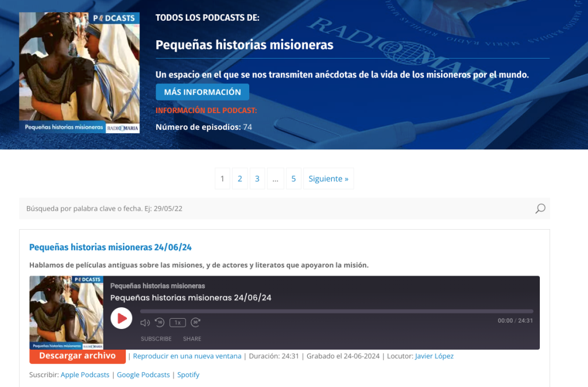Go to pagination page 1
Screen dimensions: 588x387
click(222, 179)
